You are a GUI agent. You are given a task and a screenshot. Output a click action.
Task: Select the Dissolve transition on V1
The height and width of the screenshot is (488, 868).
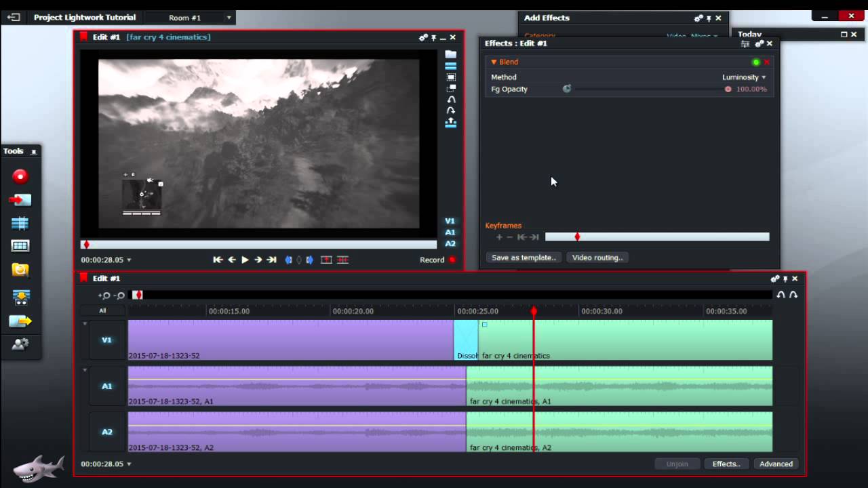(x=466, y=340)
